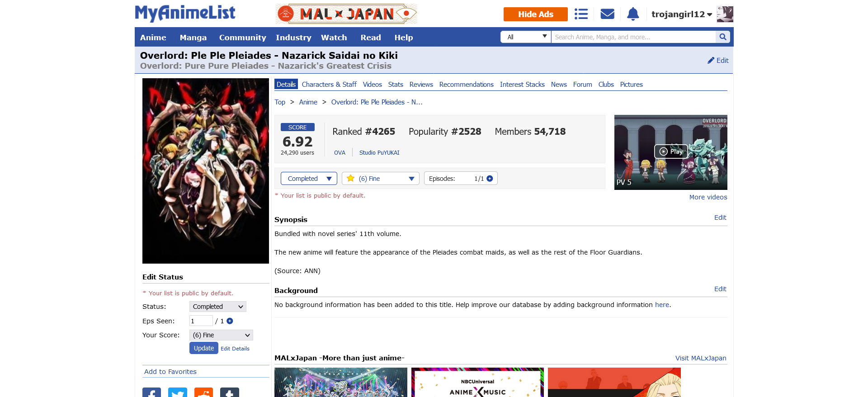Click the search magnifier button
The image size is (868, 397).
pyautogui.click(x=722, y=37)
